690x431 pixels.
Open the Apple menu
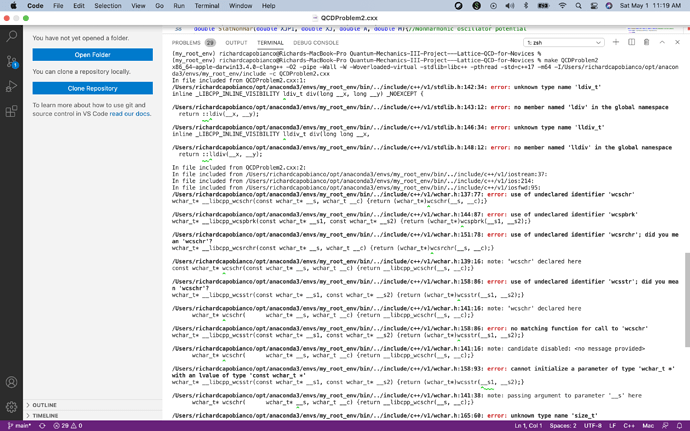(x=13, y=6)
